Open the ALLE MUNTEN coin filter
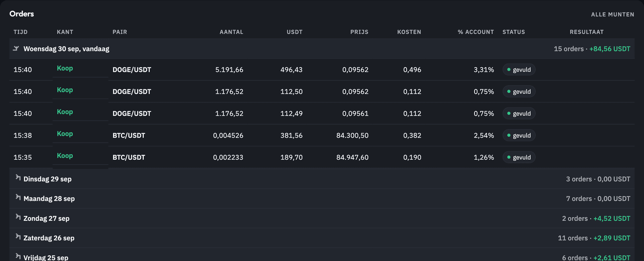 tap(613, 14)
